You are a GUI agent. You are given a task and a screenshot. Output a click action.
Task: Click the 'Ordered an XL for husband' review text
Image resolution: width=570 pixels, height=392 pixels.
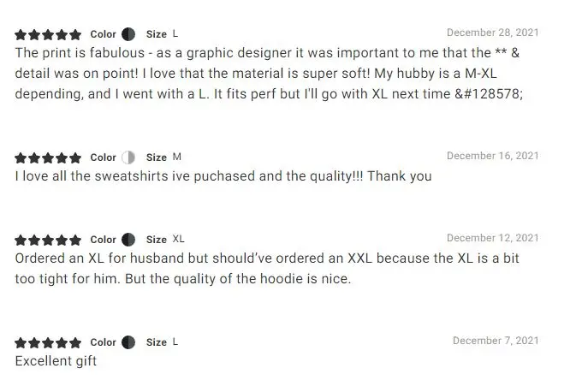click(267, 269)
